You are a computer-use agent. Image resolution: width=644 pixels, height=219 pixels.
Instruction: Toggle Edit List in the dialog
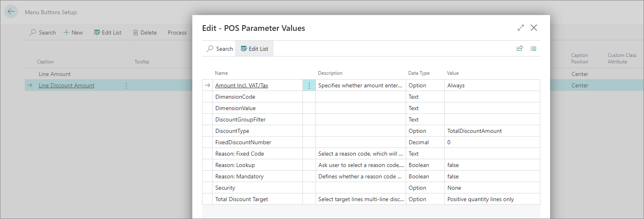pos(255,49)
